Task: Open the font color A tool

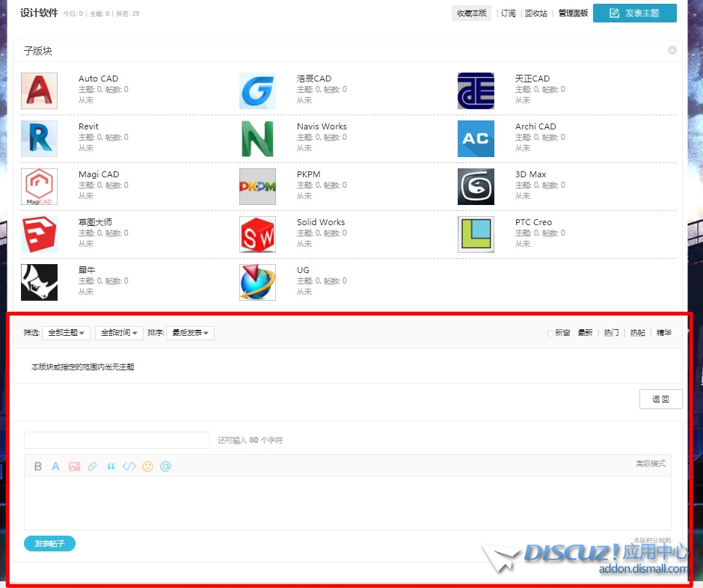Action: (x=55, y=467)
